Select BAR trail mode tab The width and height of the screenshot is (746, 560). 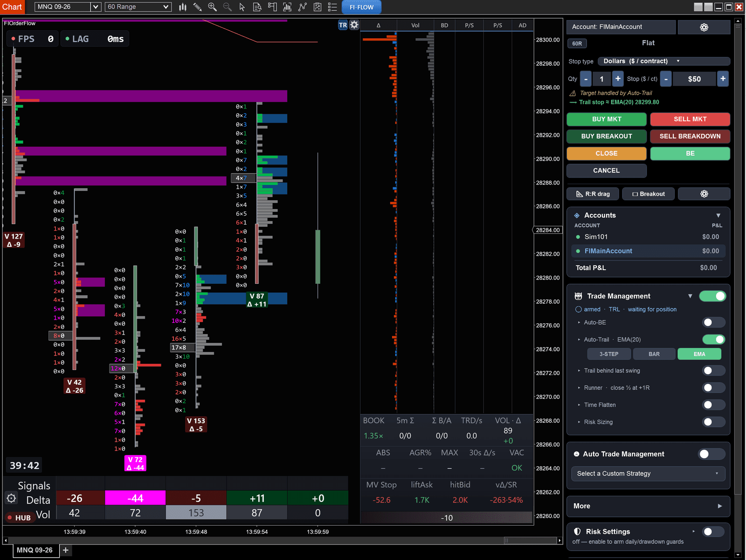pyautogui.click(x=654, y=354)
